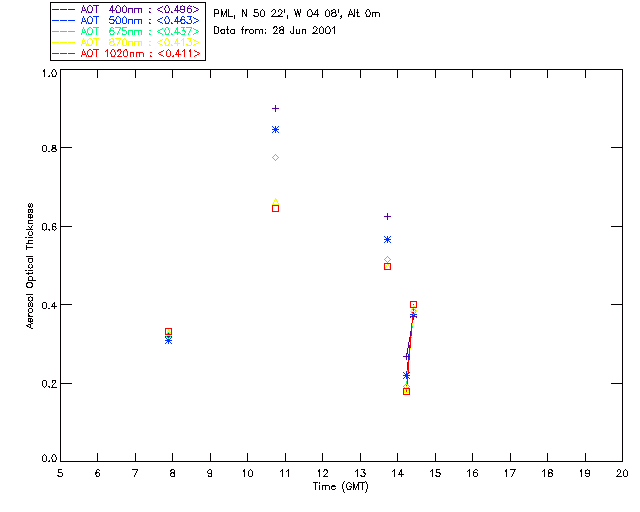The height and width of the screenshot is (512, 640).
Task: Click the x-axis tick label 7
Action: click(x=135, y=473)
